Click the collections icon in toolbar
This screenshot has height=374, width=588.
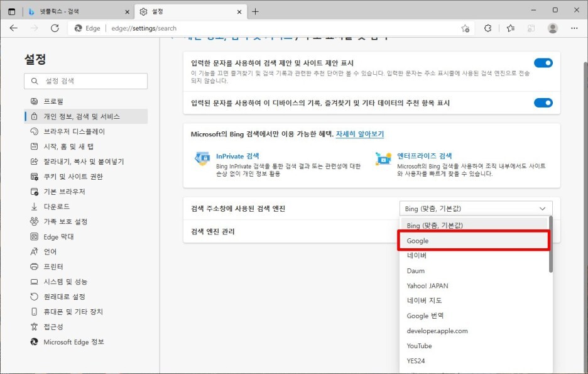531,28
